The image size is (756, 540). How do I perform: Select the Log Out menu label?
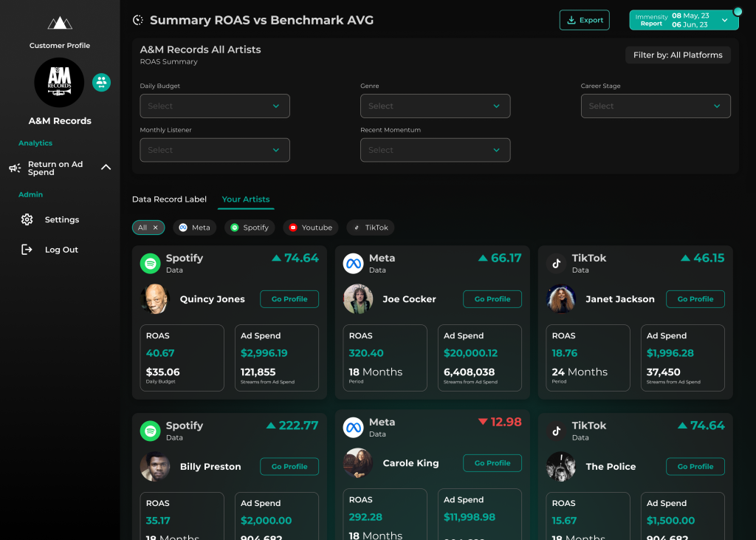(61, 250)
